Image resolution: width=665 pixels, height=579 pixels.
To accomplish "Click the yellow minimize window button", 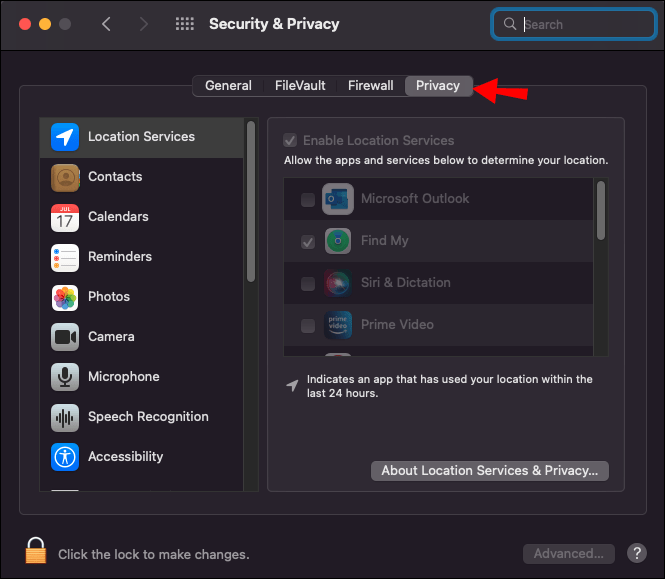I will [x=45, y=24].
